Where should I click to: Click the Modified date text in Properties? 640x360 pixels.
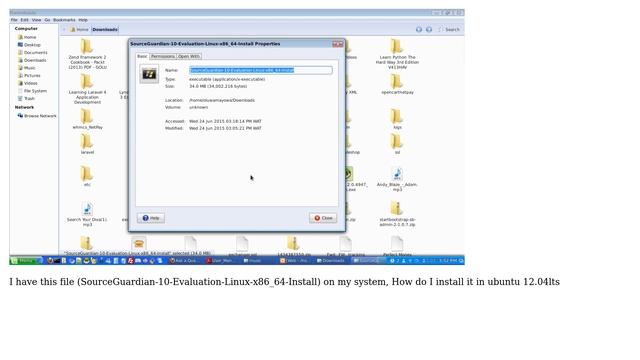pyautogui.click(x=225, y=128)
